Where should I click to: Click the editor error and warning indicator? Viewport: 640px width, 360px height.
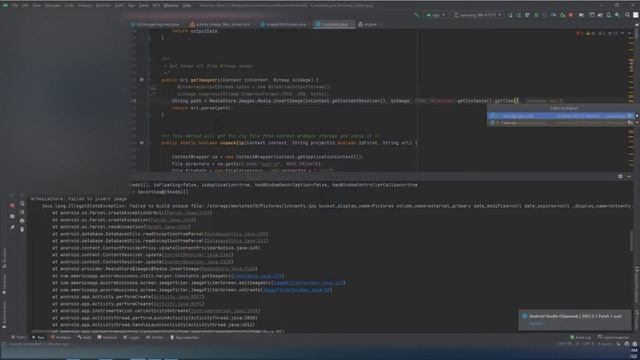597,33
